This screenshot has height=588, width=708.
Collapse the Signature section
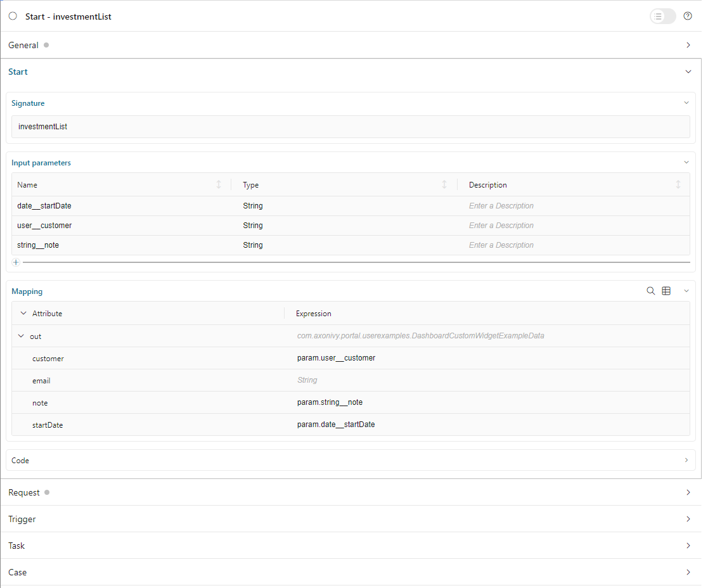[x=686, y=103]
